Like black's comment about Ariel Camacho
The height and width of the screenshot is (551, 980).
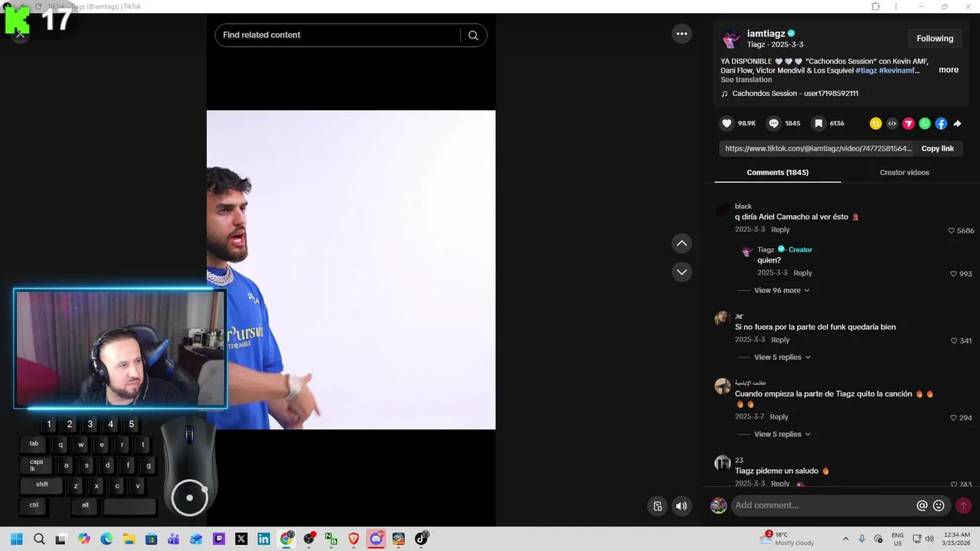coord(952,230)
